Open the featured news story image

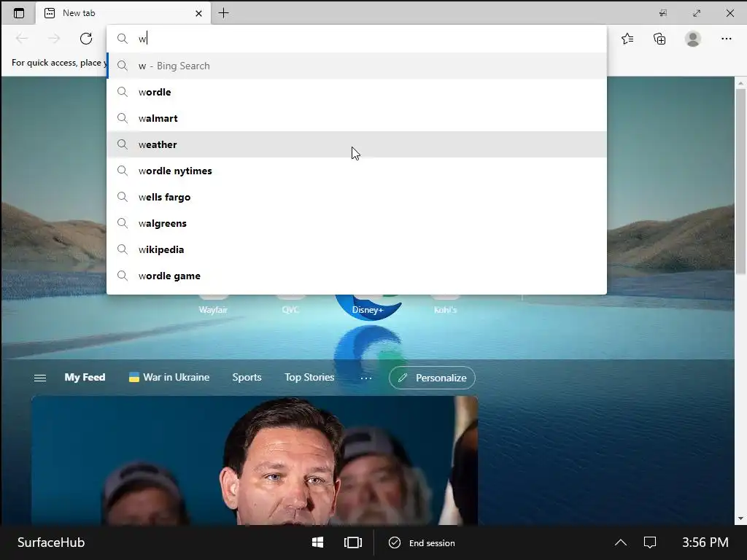(255, 461)
